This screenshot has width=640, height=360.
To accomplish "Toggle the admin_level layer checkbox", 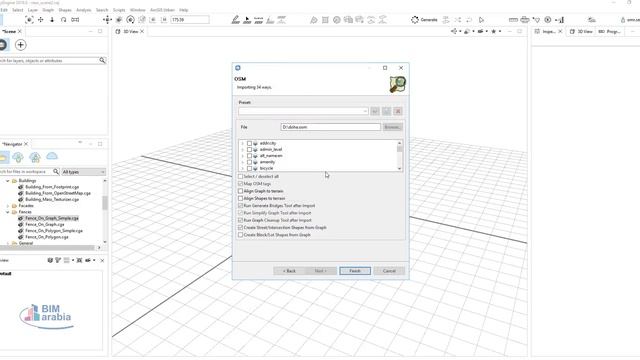I will point(249,149).
